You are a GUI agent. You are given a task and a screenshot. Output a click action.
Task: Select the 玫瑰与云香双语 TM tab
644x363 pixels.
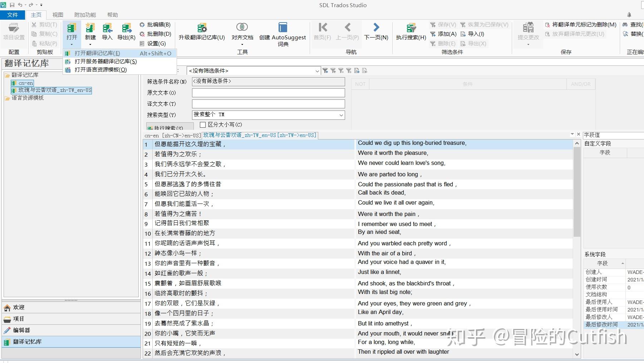(260, 135)
